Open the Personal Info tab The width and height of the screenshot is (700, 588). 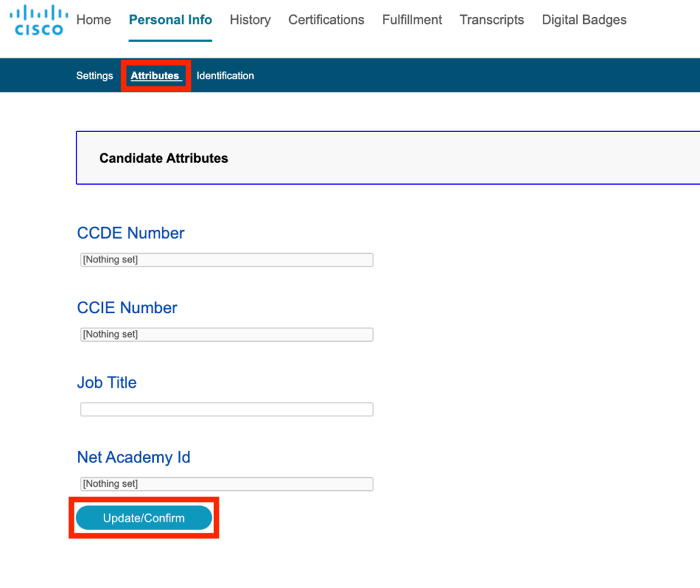170,20
